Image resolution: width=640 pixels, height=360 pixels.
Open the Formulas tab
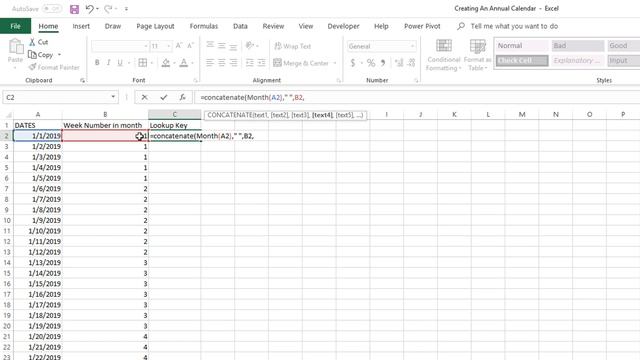click(x=204, y=26)
